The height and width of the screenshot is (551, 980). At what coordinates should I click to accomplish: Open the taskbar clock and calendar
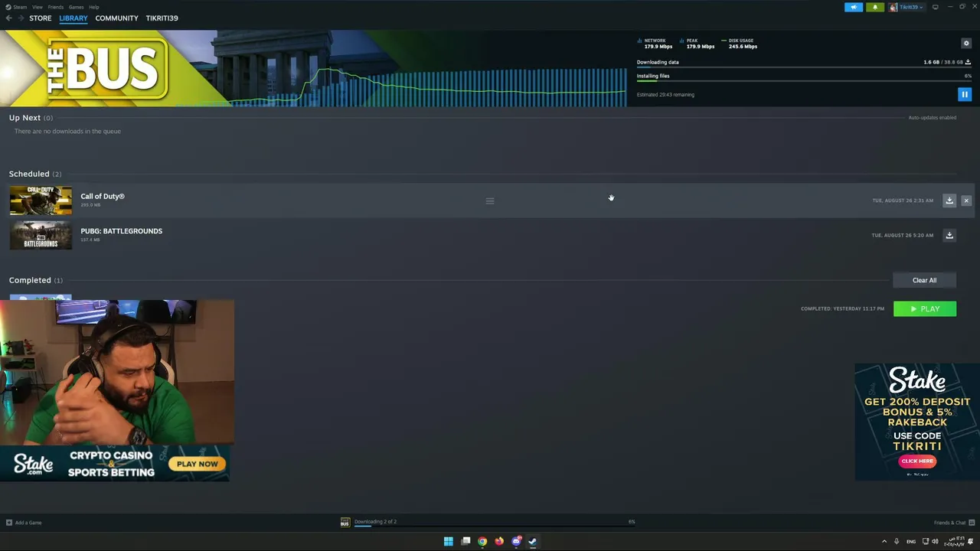[954, 542]
